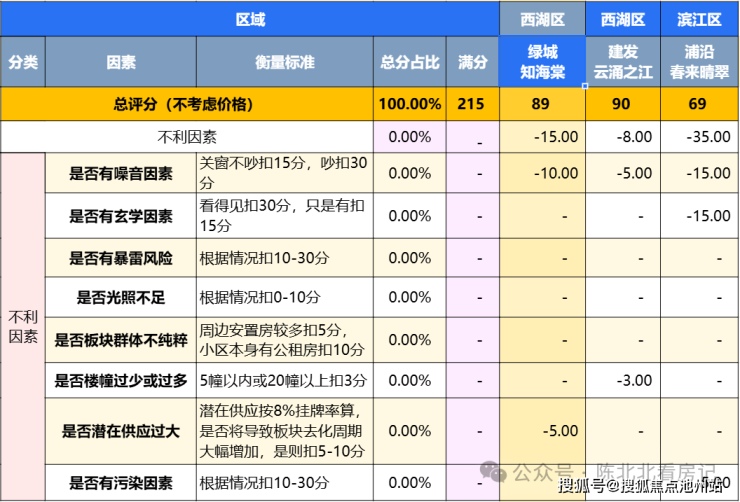Select the 周边安置房较多扣5分 criteria cell
740x502 pixels.
point(285,340)
